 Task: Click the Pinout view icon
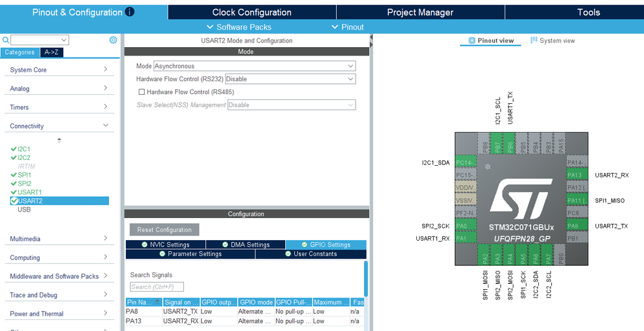(x=472, y=41)
